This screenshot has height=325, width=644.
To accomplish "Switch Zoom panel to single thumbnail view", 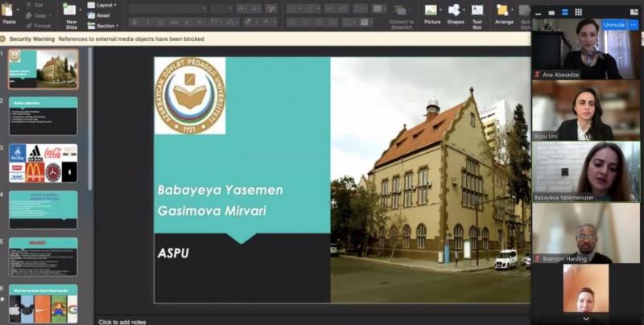I will pyautogui.click(x=551, y=13).
